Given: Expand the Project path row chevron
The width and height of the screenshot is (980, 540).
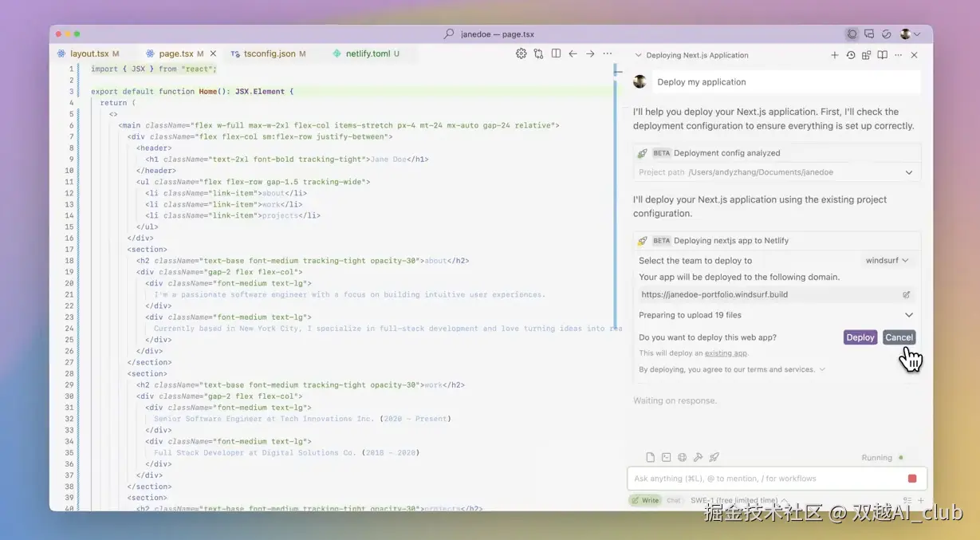Looking at the screenshot, I should coord(909,172).
